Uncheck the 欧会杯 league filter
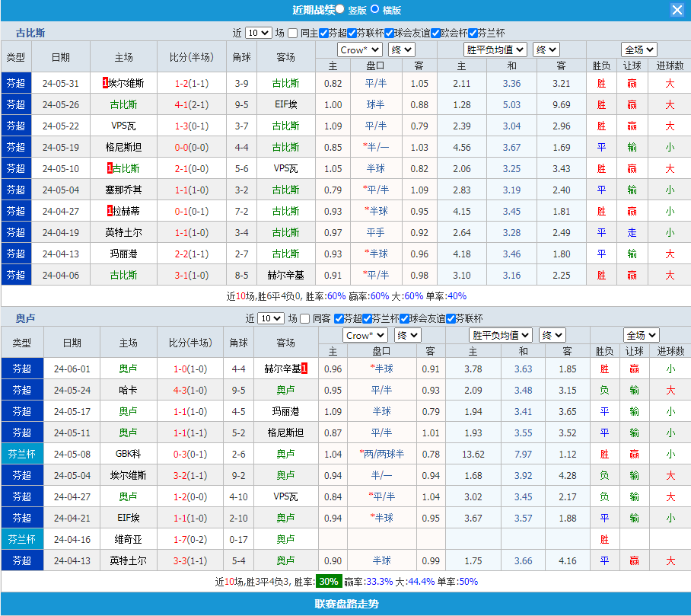 coord(436,33)
